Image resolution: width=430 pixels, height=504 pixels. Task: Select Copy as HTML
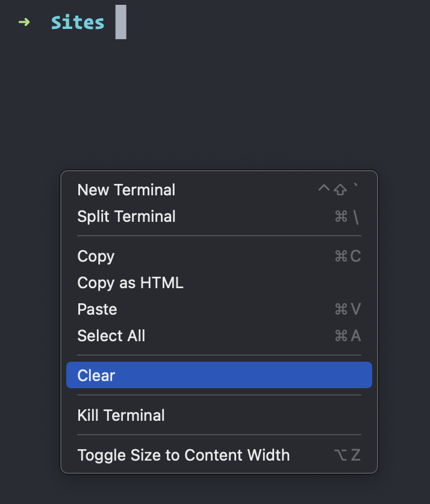[x=130, y=283]
